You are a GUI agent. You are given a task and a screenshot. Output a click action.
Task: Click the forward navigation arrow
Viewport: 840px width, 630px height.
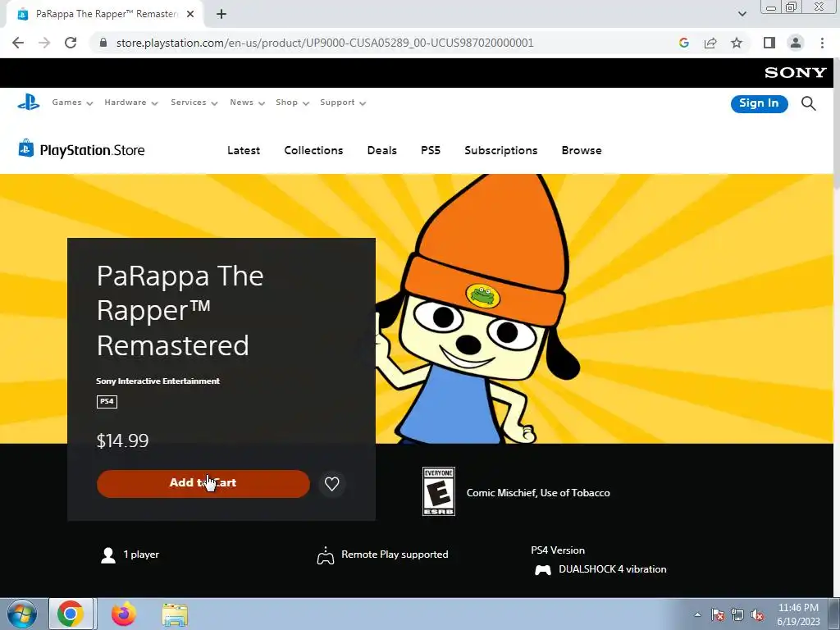(44, 43)
